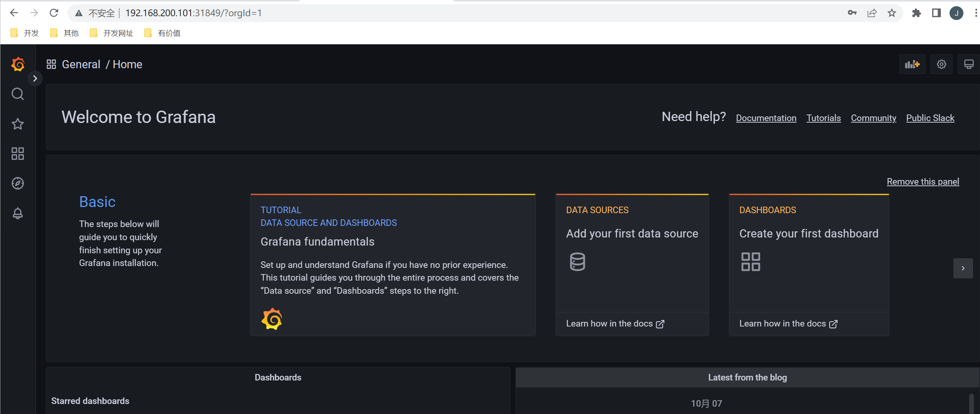Image resolution: width=980 pixels, height=414 pixels.
Task: Open browser extensions puzzle icon
Action: tap(916, 13)
